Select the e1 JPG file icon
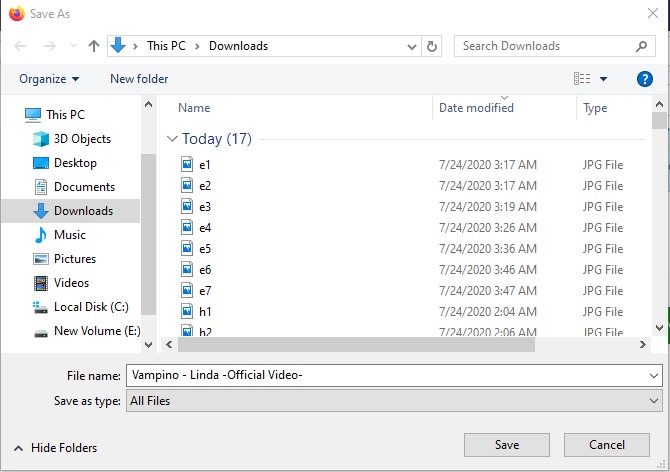 pyautogui.click(x=187, y=164)
